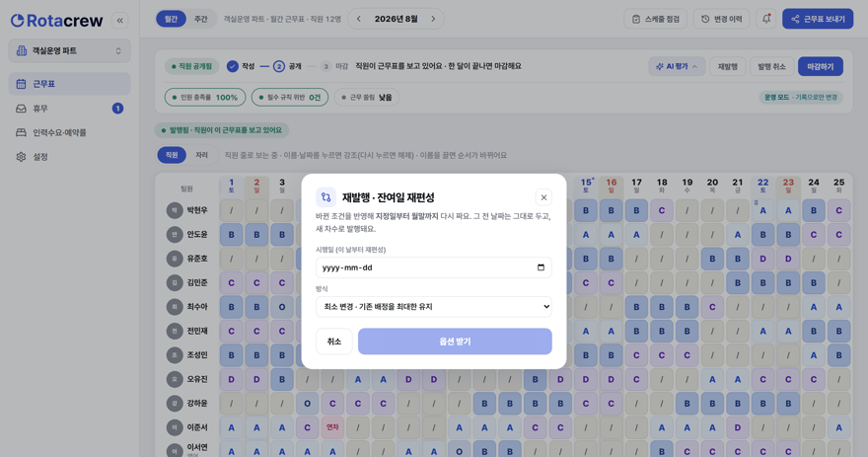
Task: Open 변경 이력 change history
Action: tap(721, 19)
